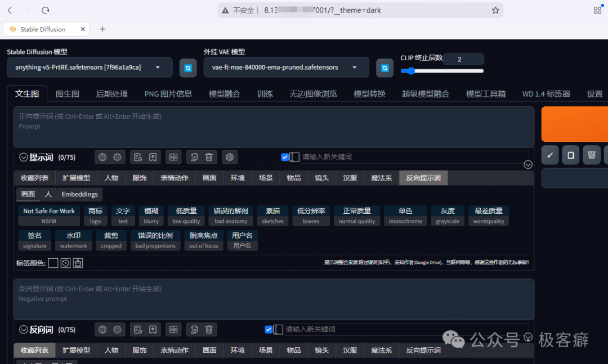The height and width of the screenshot is (364, 608).
Task: Collapse the 提示词 section with its chevron
Action: (x=24, y=158)
